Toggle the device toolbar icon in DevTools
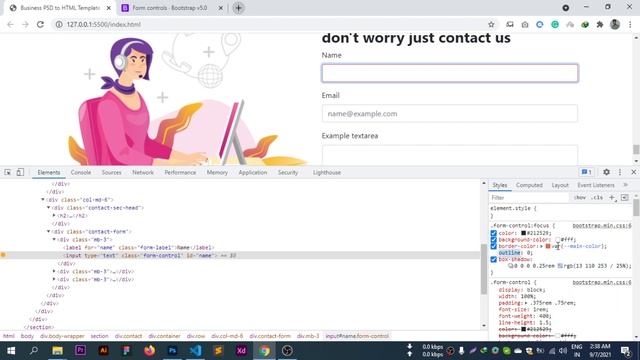 20,172
